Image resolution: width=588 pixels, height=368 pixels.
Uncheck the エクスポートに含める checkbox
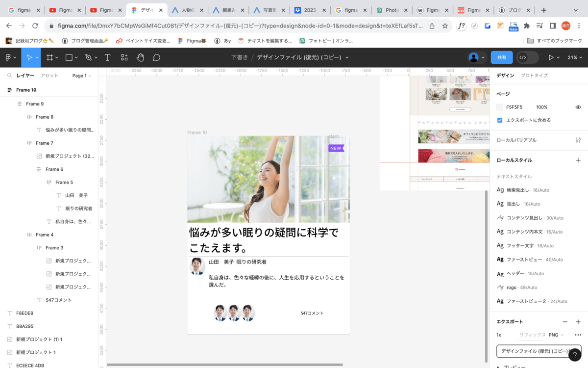tap(500, 120)
